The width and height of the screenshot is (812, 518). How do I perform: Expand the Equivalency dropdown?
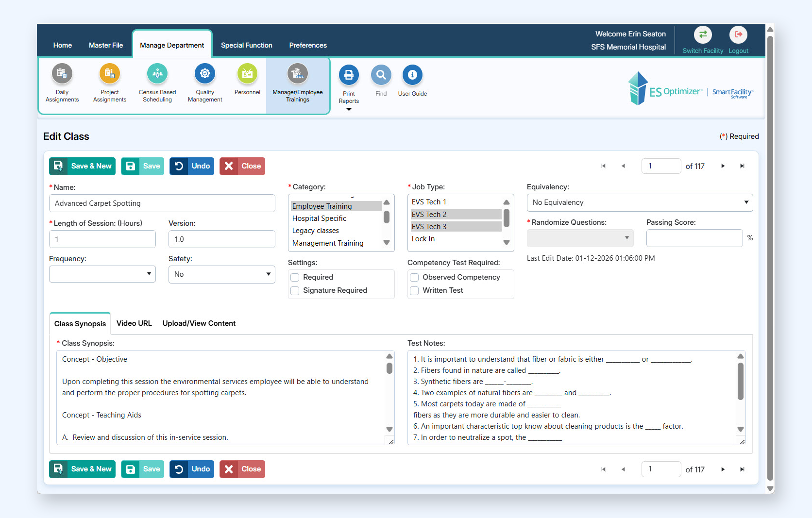(640, 202)
